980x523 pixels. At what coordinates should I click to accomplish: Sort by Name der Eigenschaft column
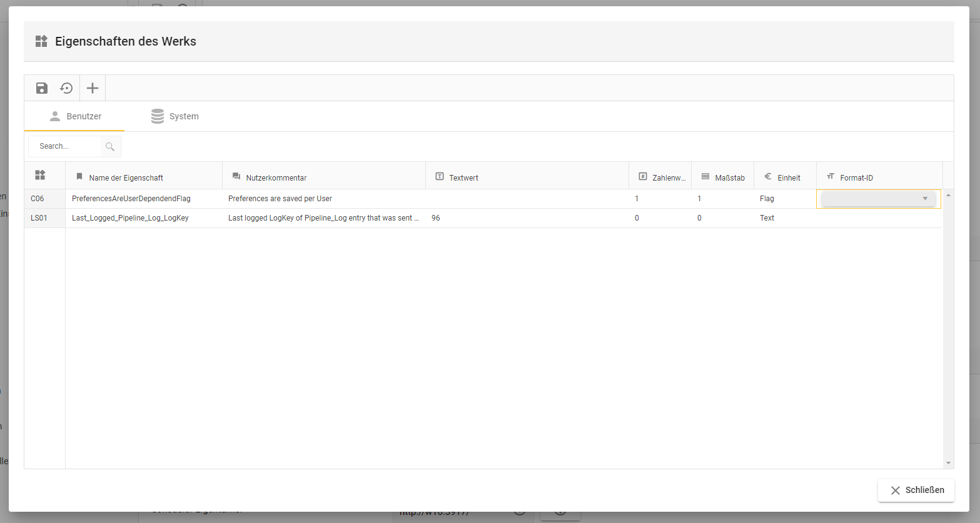point(126,177)
